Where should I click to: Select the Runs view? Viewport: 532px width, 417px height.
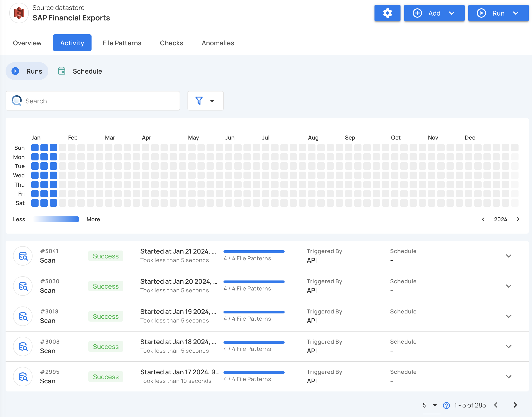coord(27,71)
